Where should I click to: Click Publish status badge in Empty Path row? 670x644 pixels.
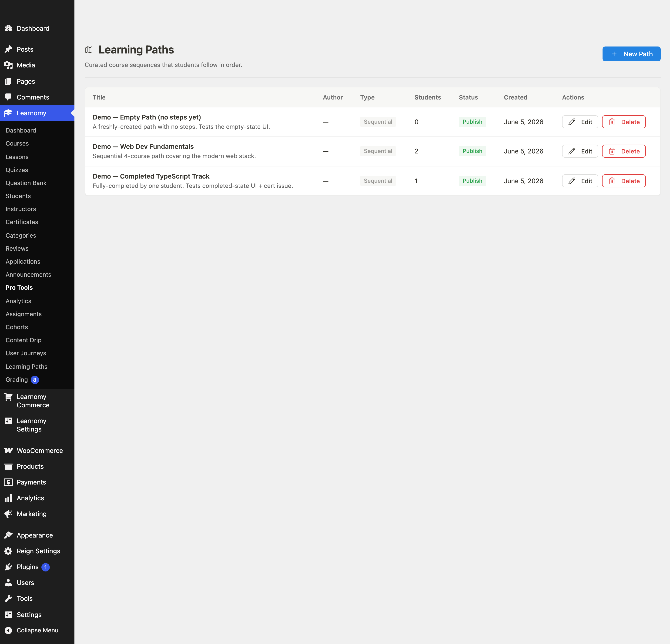(472, 122)
